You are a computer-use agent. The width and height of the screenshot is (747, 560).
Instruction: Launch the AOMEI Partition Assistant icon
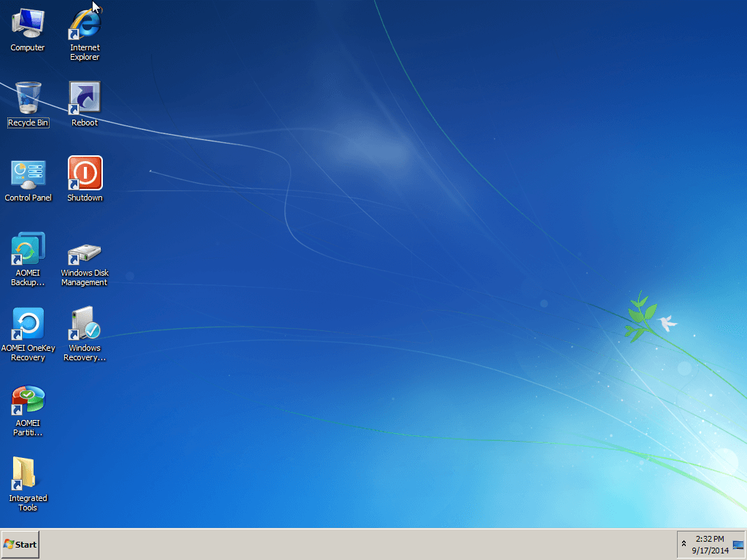click(28, 411)
